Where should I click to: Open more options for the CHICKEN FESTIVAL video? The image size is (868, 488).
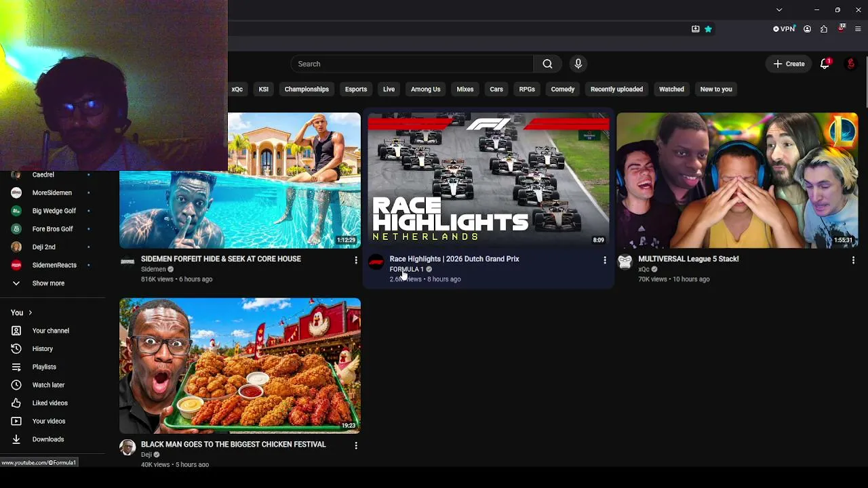(356, 445)
